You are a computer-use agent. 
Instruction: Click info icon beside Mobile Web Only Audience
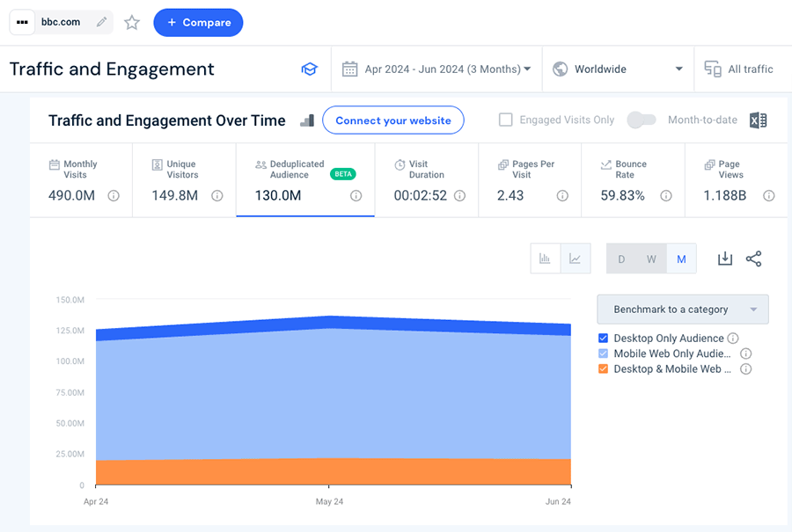click(x=745, y=353)
